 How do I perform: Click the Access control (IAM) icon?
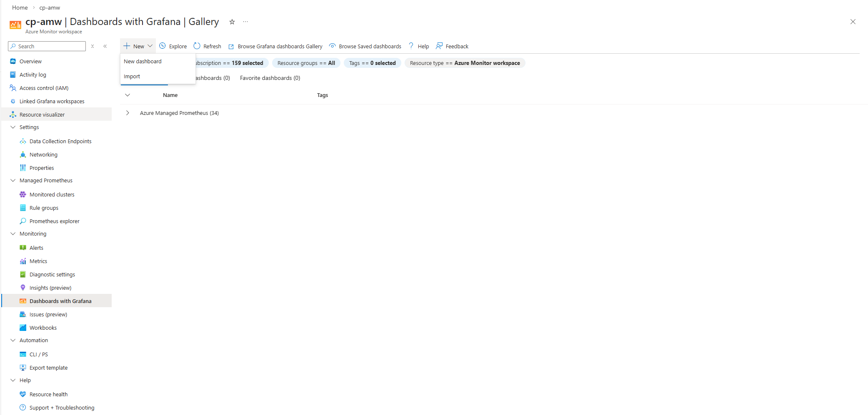pyautogui.click(x=13, y=88)
